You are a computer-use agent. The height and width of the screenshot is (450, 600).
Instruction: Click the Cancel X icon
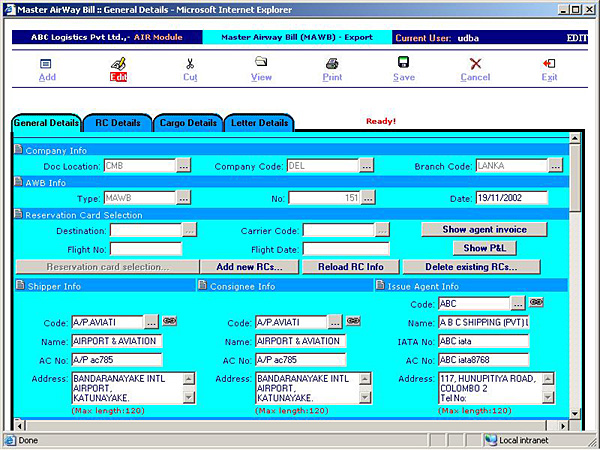pos(475,64)
